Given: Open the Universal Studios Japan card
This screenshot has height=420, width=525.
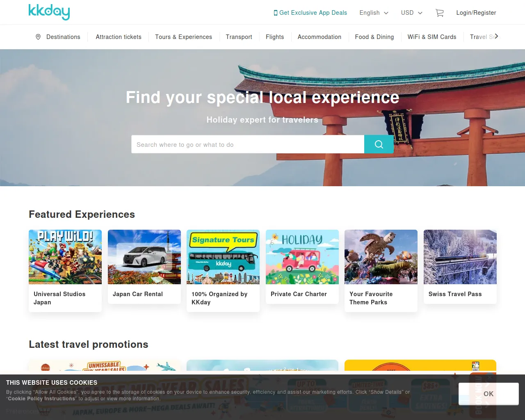Looking at the screenshot, I should pyautogui.click(x=65, y=271).
